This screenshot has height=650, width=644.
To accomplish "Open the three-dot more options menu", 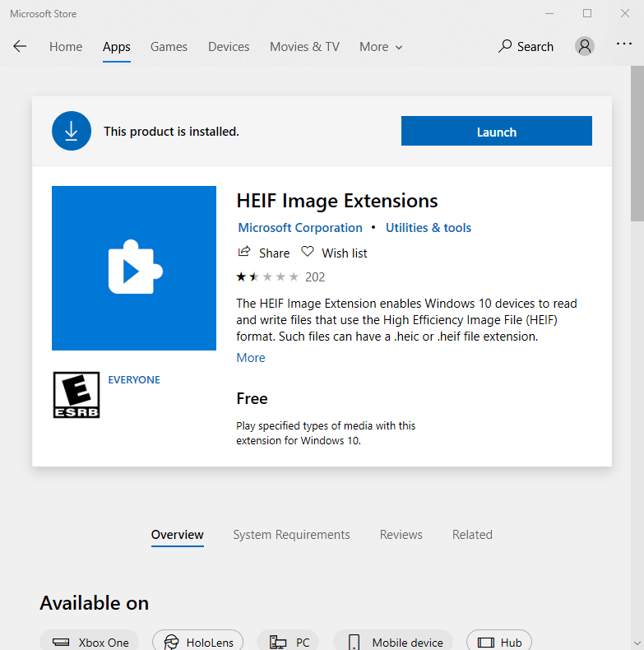I will 623,44.
